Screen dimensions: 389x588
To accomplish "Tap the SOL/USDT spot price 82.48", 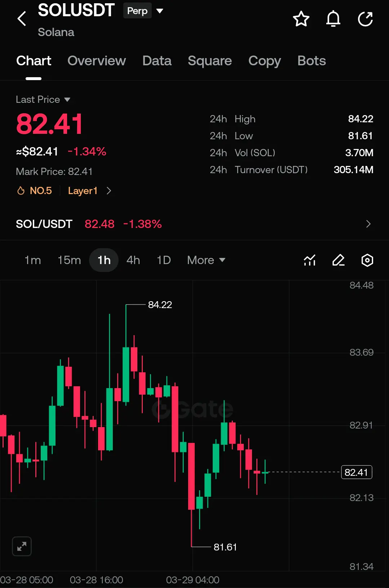I will (x=100, y=224).
